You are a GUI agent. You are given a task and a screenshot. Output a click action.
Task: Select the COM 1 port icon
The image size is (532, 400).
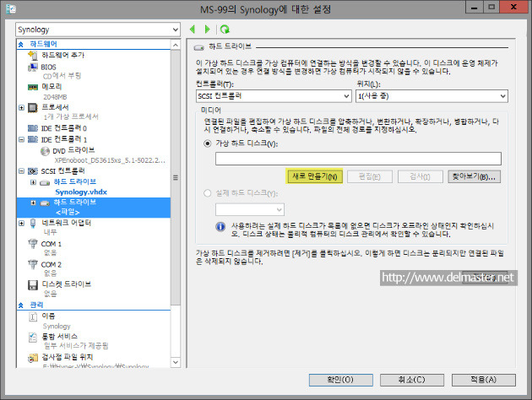coord(33,244)
